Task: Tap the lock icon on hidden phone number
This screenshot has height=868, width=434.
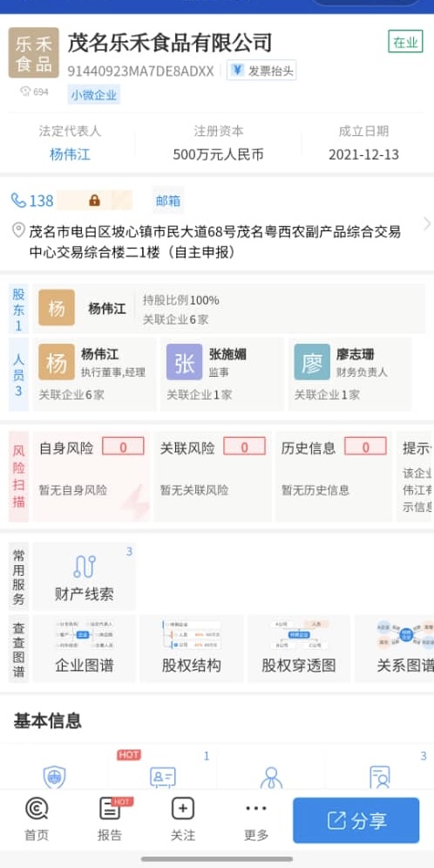Action: pyautogui.click(x=94, y=201)
